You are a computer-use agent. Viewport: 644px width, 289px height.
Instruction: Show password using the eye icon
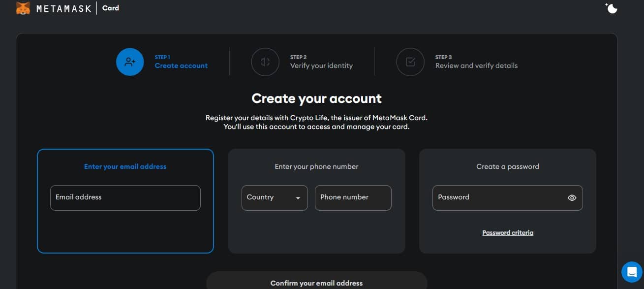pos(572,198)
